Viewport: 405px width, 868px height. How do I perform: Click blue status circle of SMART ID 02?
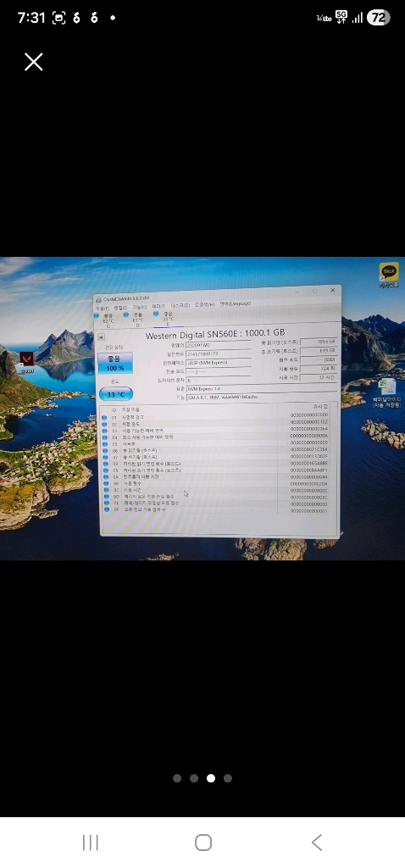pyautogui.click(x=104, y=424)
